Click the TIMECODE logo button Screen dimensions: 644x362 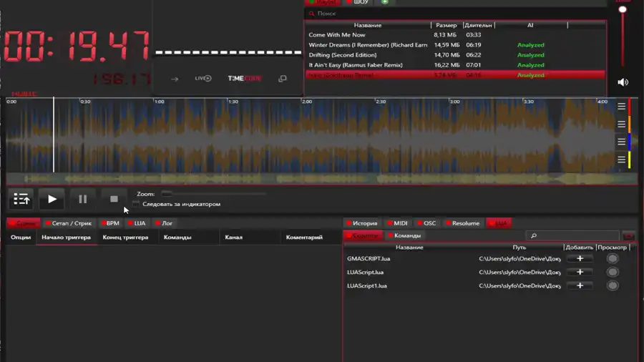click(x=245, y=79)
